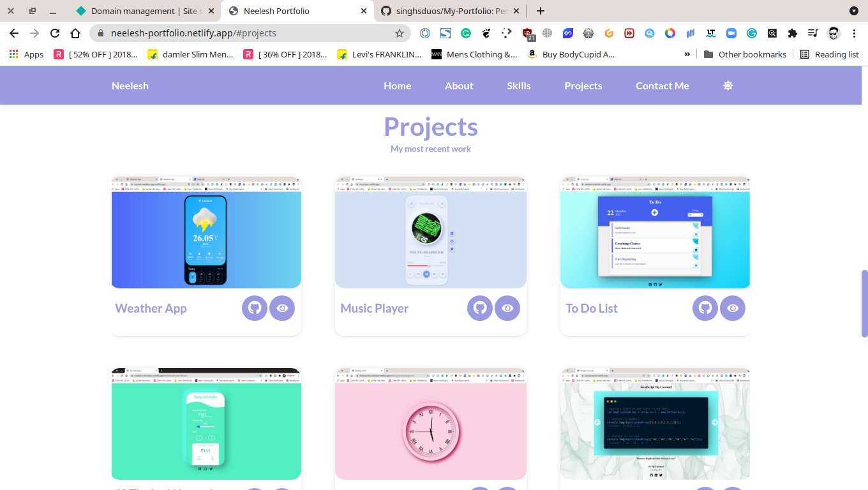Viewport: 868px width, 490px height.
Task: Click the Neelesh site logo text
Action: pyautogui.click(x=130, y=85)
